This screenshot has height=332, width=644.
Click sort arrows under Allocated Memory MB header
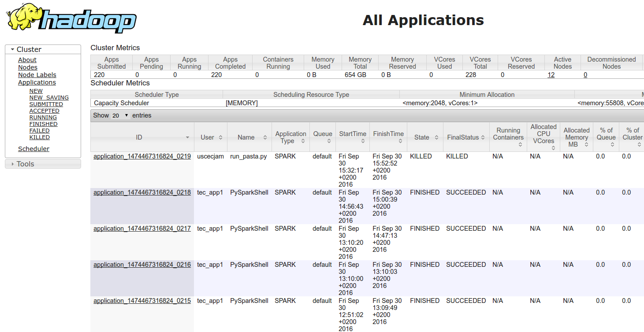(x=586, y=144)
